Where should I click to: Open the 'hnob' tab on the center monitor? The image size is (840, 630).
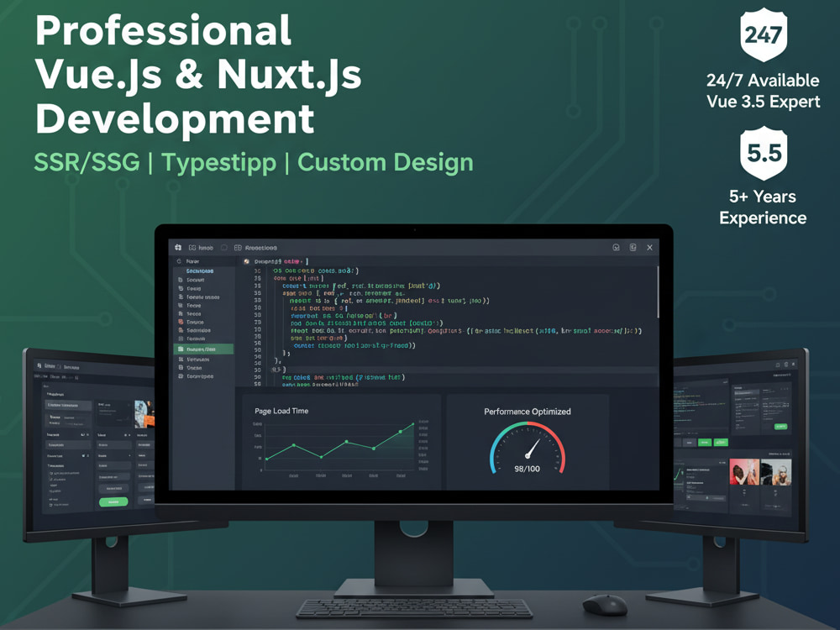pyautogui.click(x=201, y=248)
